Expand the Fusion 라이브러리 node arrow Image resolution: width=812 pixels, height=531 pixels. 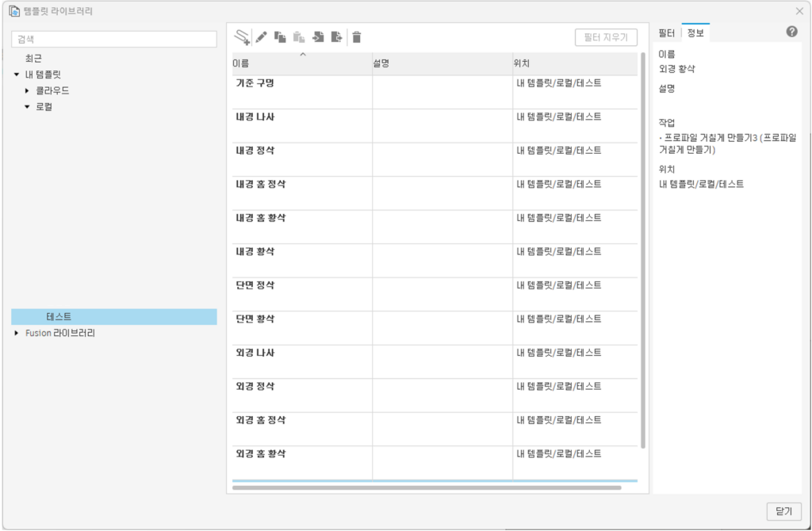click(17, 333)
